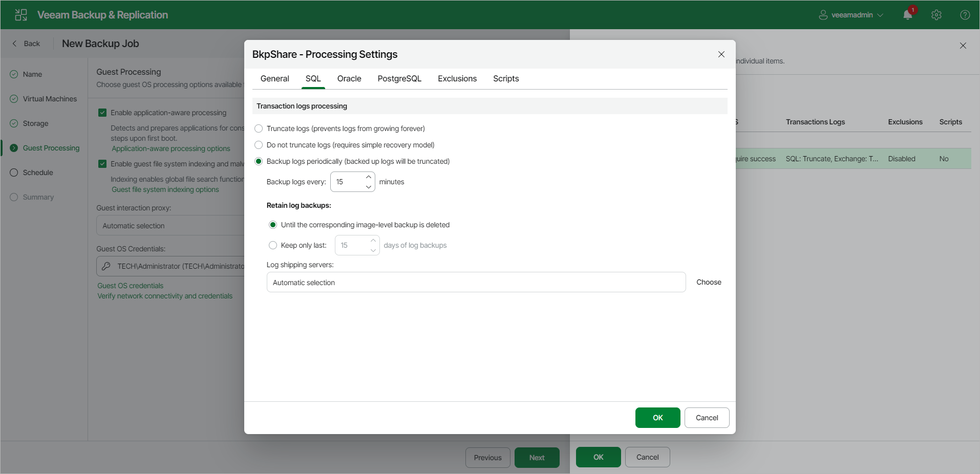The width and height of the screenshot is (980, 474).
Task: Click Cancel in the right-side panel footer
Action: point(648,457)
